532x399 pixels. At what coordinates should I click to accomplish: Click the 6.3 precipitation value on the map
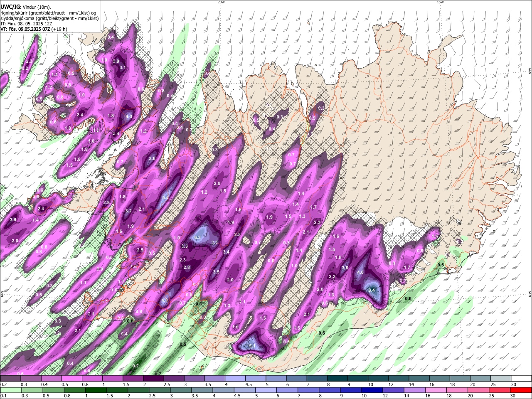pyautogui.click(x=198, y=237)
